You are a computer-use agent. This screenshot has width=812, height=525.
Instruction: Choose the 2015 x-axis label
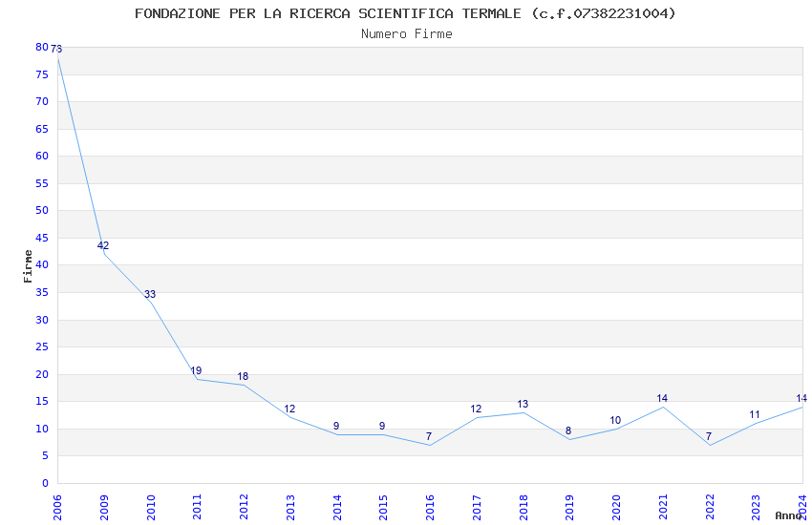click(383, 507)
